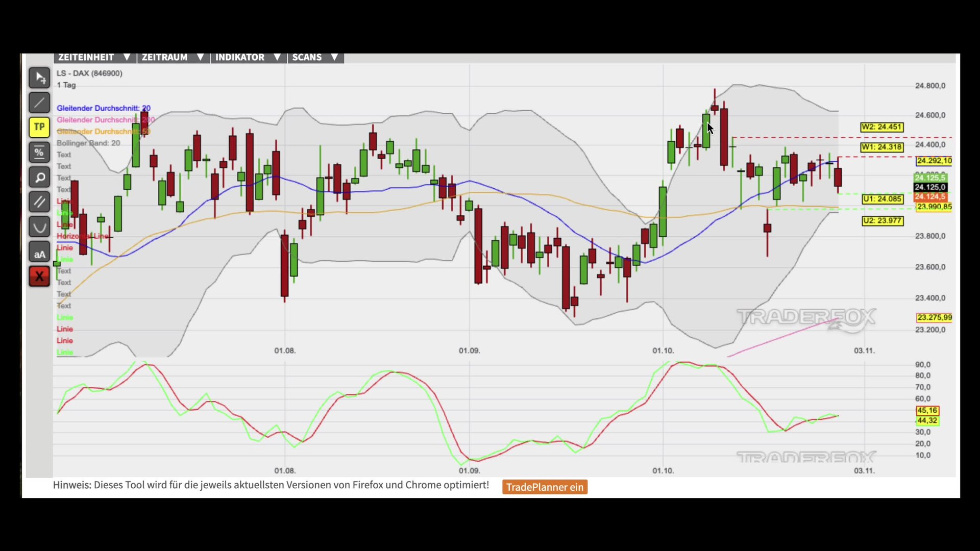Select the parallel channel lines tool
Screen dimensions: 980x551
(39, 202)
